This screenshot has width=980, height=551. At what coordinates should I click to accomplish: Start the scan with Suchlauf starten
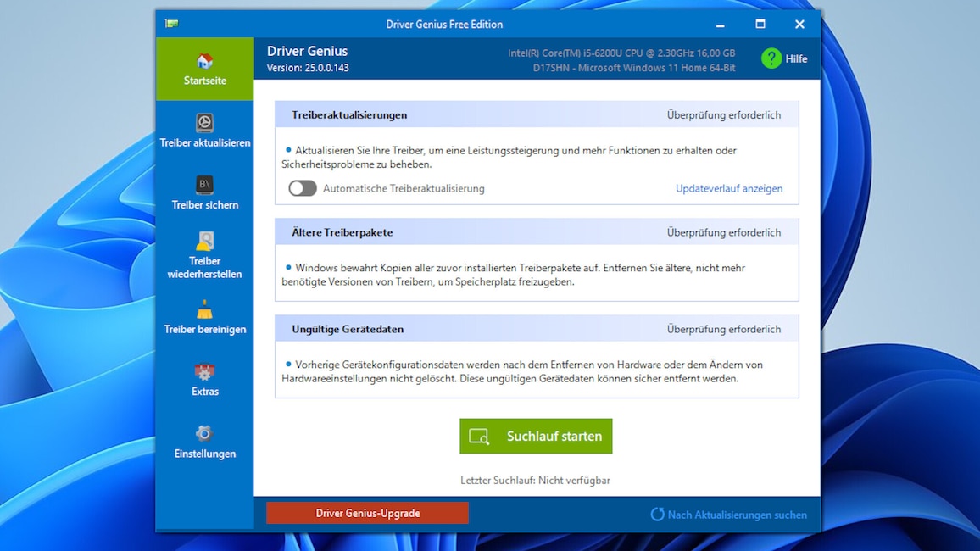pos(536,436)
